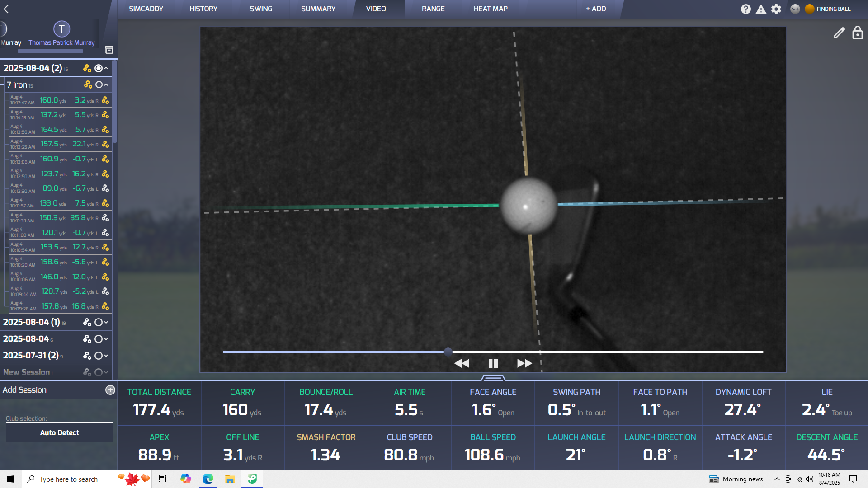Select the 160.9 yds shot row
Viewport: 868px width, 488px height.
coord(60,159)
